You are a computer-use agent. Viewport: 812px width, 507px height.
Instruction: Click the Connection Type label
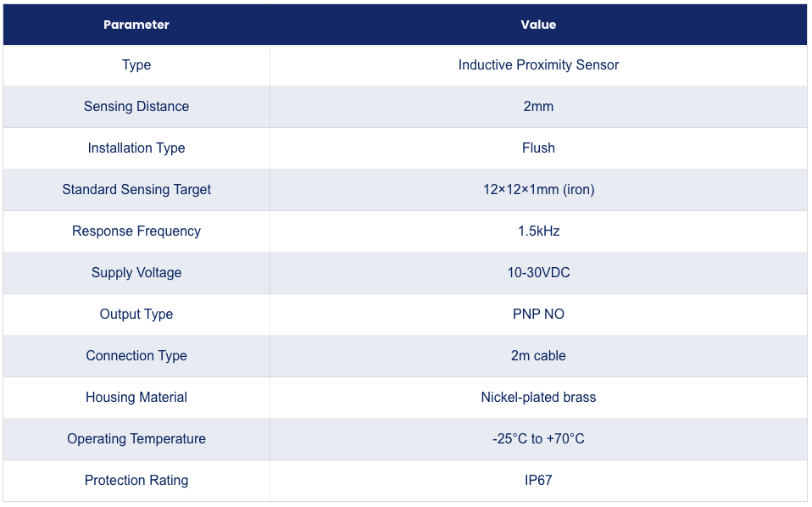click(x=136, y=356)
